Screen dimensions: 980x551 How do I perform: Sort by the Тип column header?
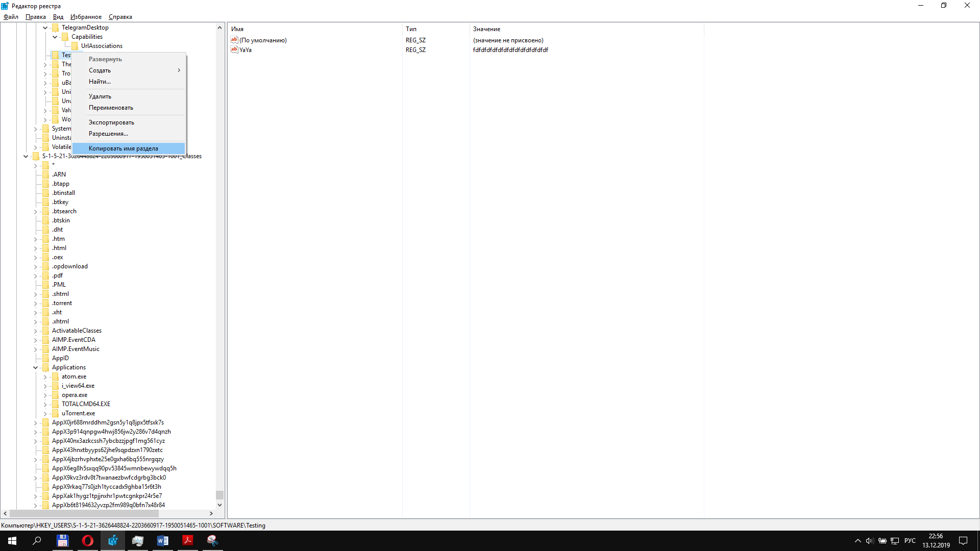tap(436, 29)
